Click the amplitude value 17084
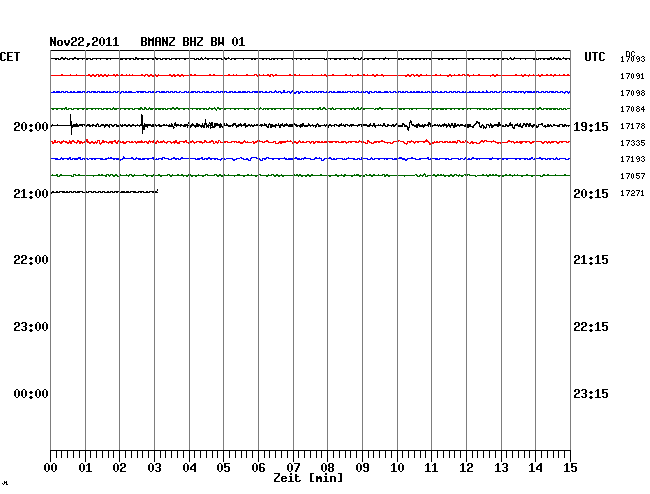Screen dimensions: 650x494 pyautogui.click(x=633, y=109)
